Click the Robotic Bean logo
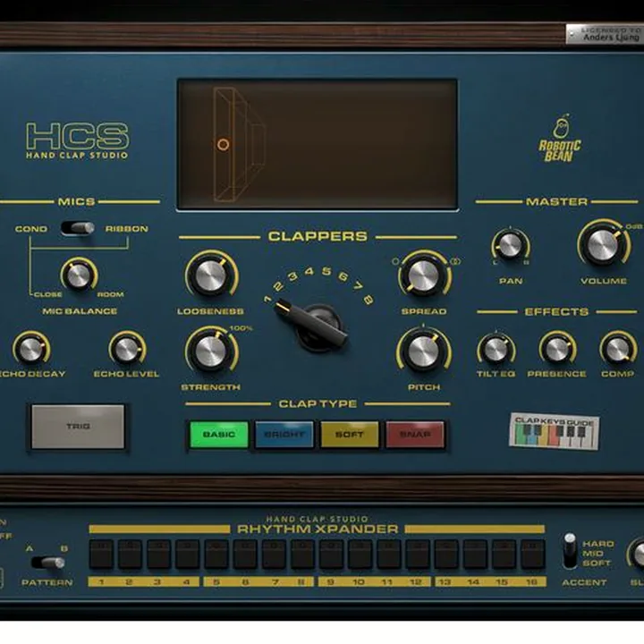Image resolution: width=644 pixels, height=644 pixels. (560, 139)
